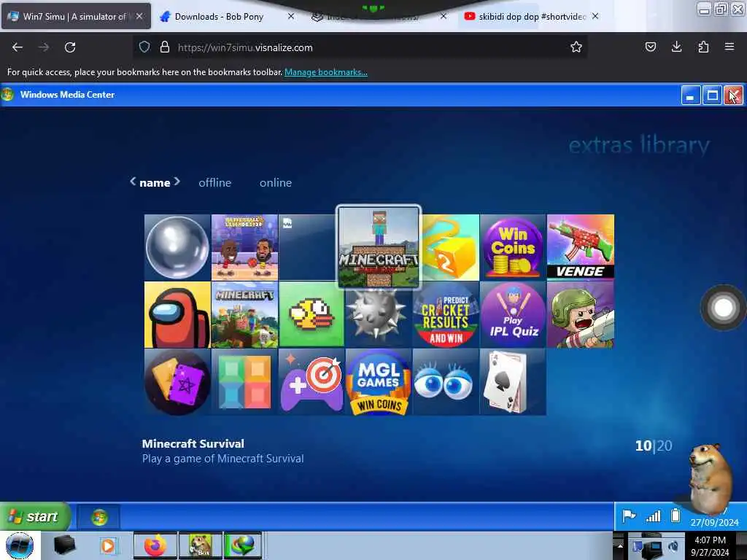The width and height of the screenshot is (747, 560).
Task: Click the site padlock icon
Action: (165, 47)
